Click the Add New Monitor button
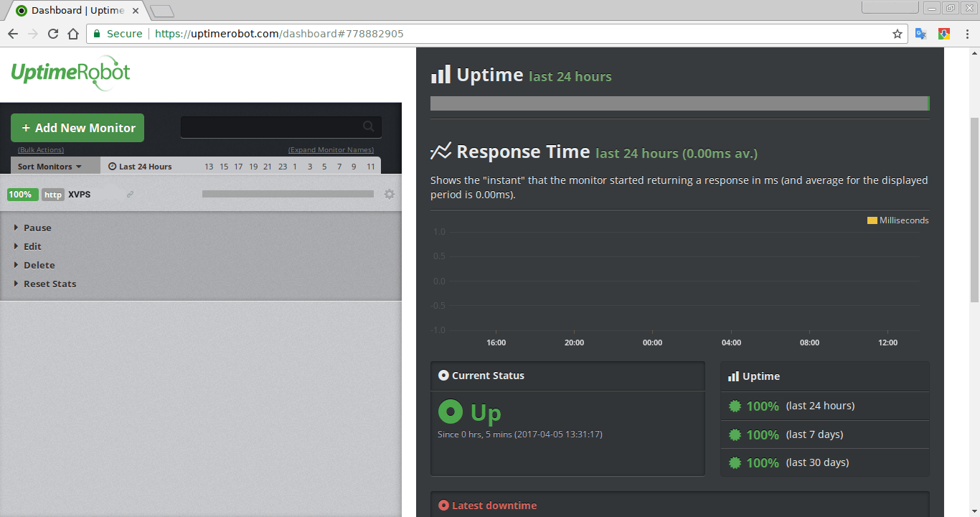 (x=77, y=128)
